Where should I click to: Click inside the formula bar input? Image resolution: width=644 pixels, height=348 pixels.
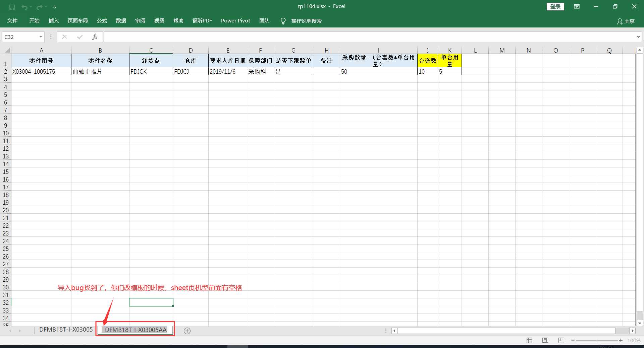pos(369,37)
